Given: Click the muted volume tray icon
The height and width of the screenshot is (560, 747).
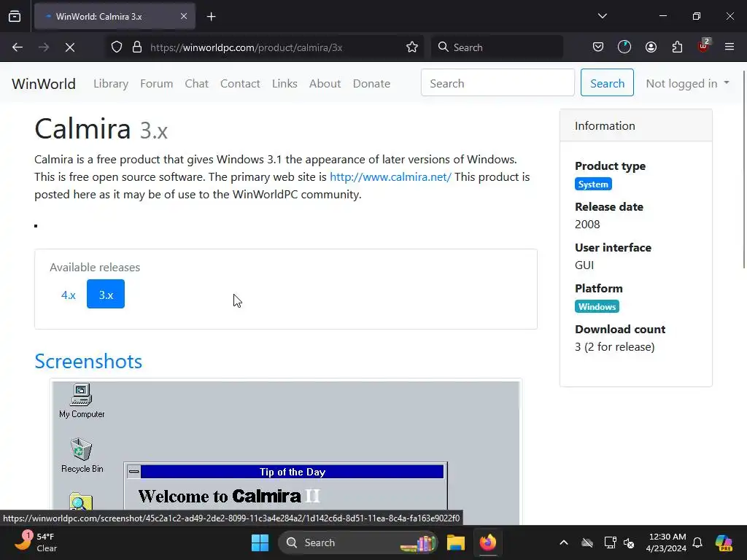Looking at the screenshot, I should (x=629, y=542).
